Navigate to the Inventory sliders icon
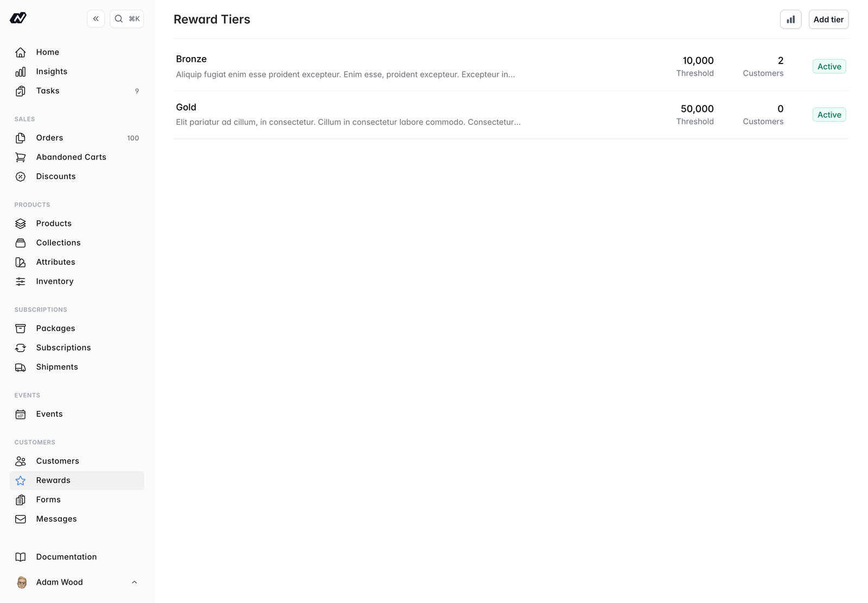 [21, 282]
